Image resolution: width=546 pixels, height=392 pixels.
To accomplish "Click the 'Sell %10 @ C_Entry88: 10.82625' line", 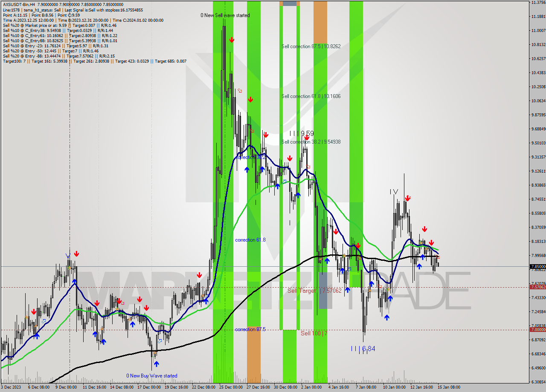I will [60, 41].
